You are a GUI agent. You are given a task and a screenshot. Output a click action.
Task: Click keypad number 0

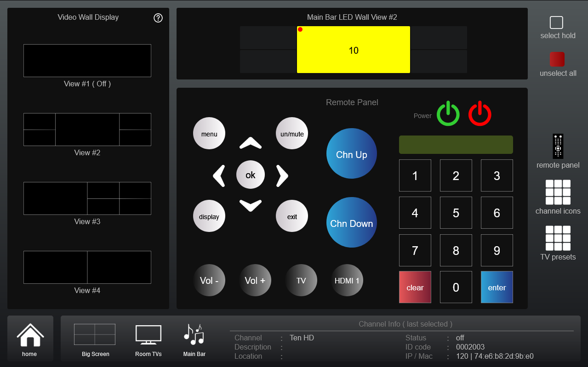(456, 287)
